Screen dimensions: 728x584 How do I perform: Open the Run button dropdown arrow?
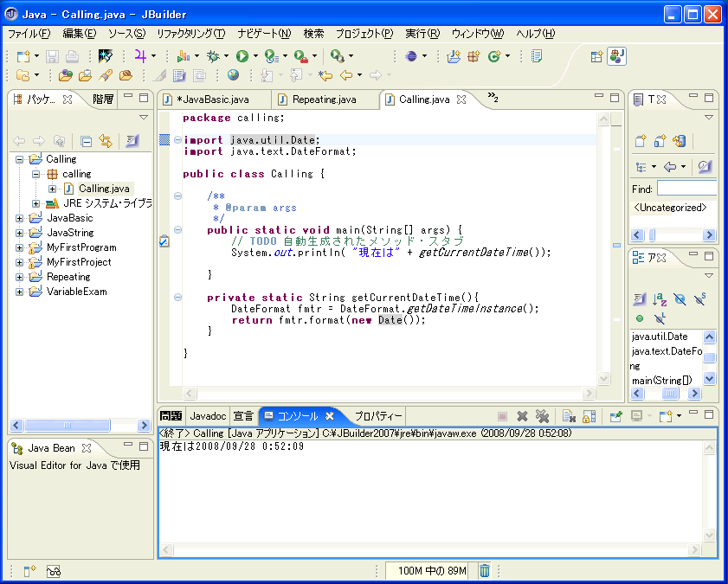point(255,56)
